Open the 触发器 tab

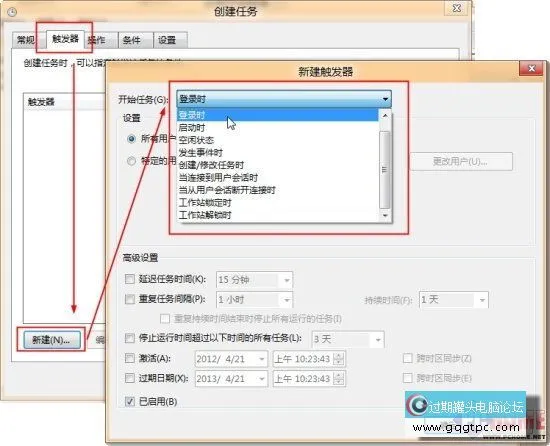click(x=65, y=39)
